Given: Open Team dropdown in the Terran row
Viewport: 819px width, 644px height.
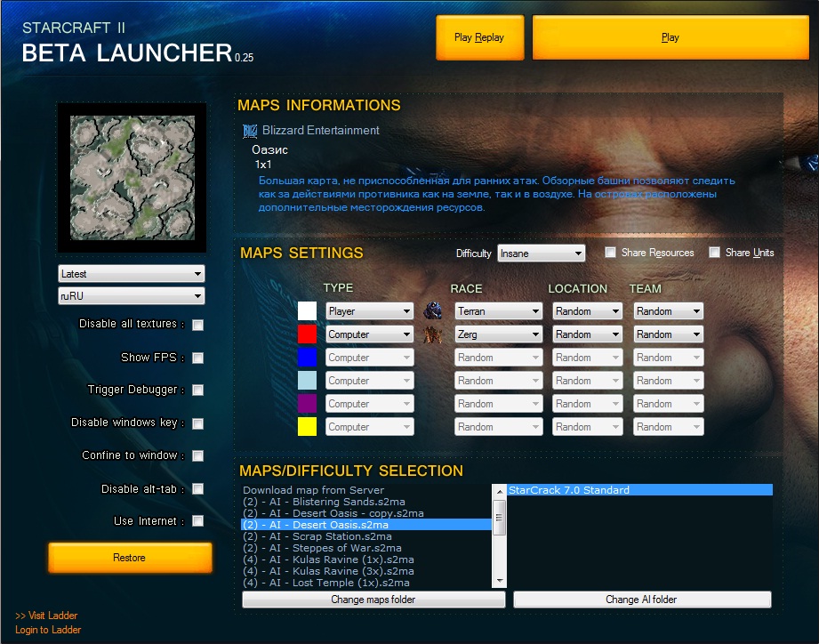Looking at the screenshot, I should [x=668, y=311].
